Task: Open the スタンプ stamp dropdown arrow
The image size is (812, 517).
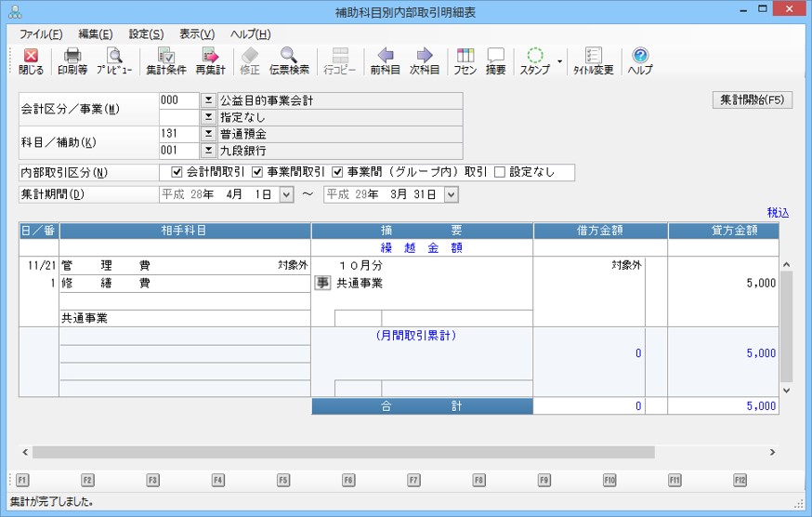Action: (x=559, y=61)
